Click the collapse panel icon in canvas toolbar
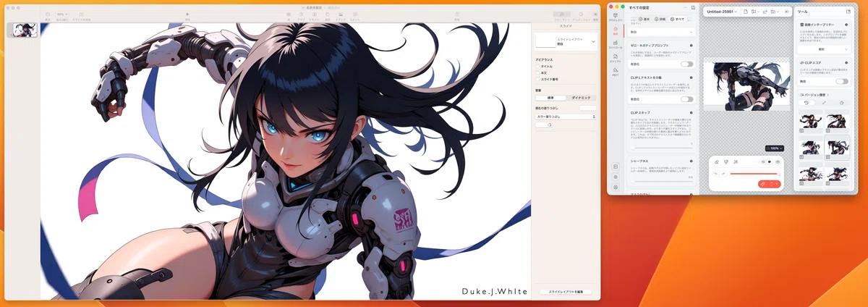This screenshot has height=307, width=868. (x=786, y=12)
